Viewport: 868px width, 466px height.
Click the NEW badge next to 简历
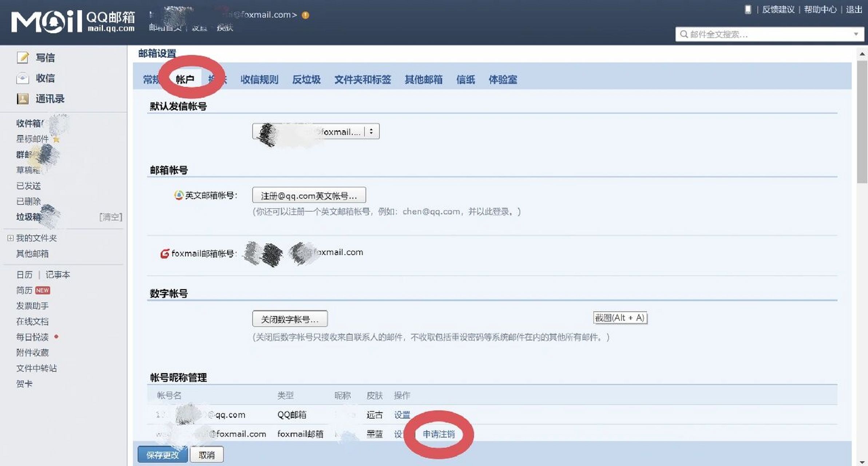(x=43, y=290)
